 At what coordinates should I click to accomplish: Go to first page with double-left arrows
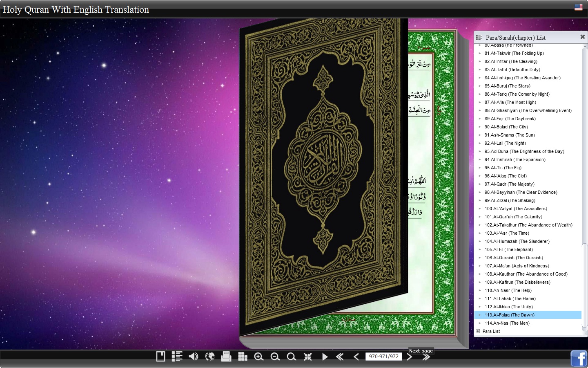[x=340, y=357]
